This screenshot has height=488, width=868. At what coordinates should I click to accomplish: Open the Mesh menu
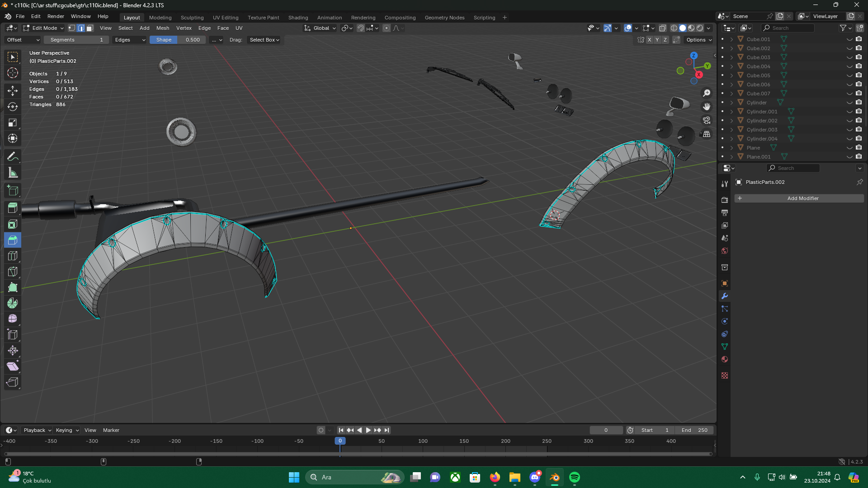[162, 28]
